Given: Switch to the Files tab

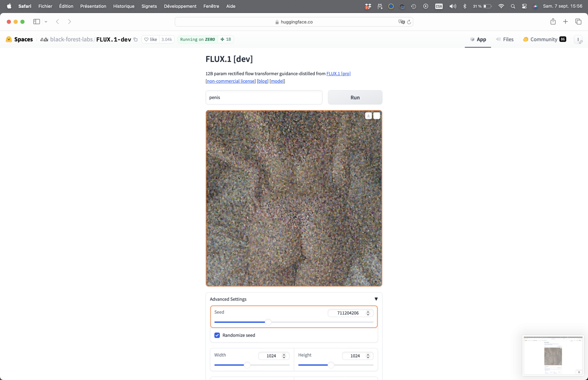Looking at the screenshot, I should pyautogui.click(x=505, y=39).
